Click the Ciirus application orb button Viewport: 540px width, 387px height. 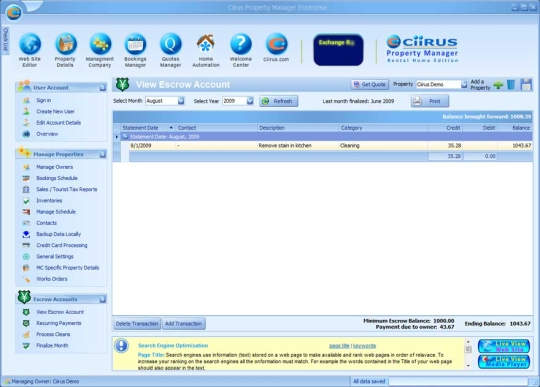[x=14, y=13]
